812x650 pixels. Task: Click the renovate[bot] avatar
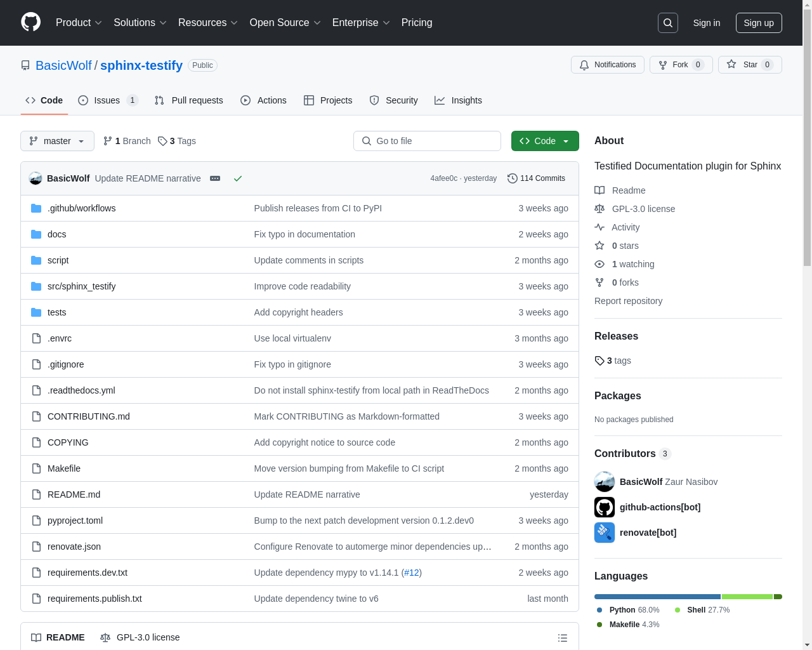click(x=605, y=533)
